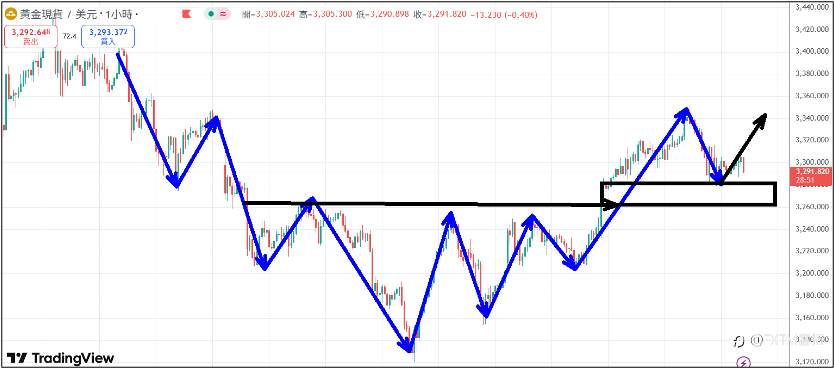Click the 3,180.000 price scale label
This screenshot has width=834, height=368.
point(812,295)
